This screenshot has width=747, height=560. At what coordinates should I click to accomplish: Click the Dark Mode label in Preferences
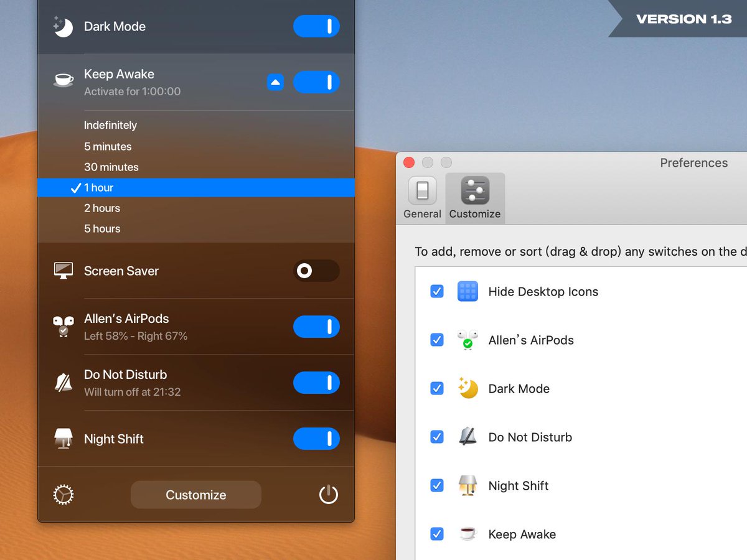point(519,388)
